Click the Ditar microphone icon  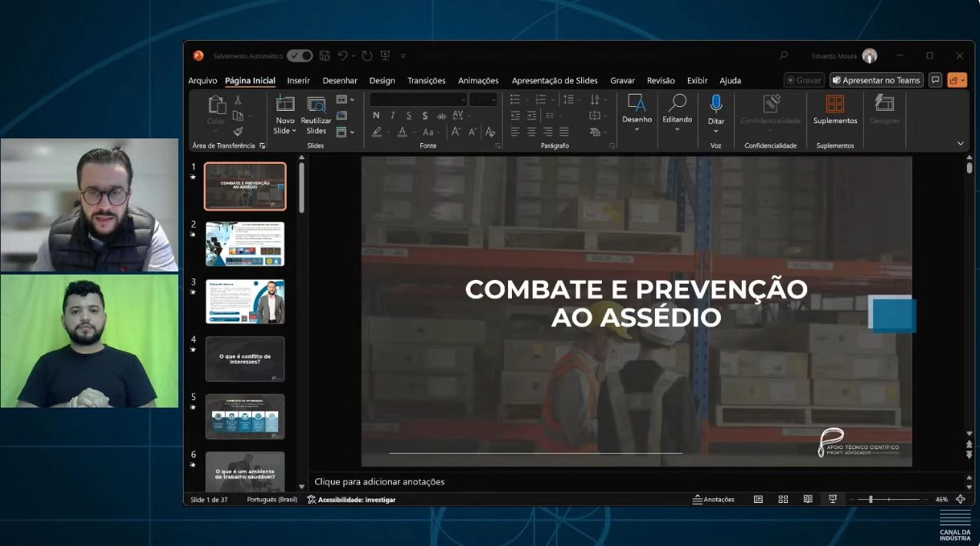(716, 105)
